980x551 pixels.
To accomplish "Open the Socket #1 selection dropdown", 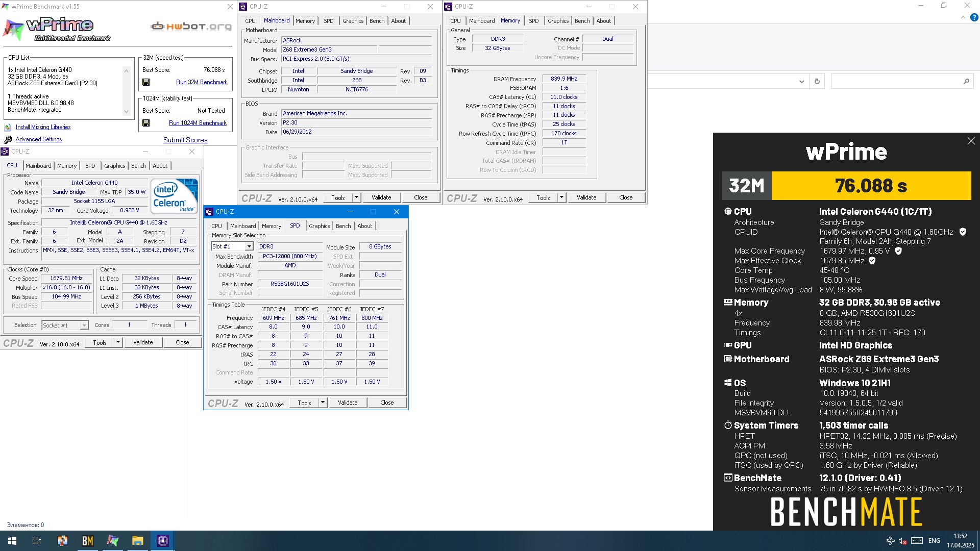I will [84, 325].
